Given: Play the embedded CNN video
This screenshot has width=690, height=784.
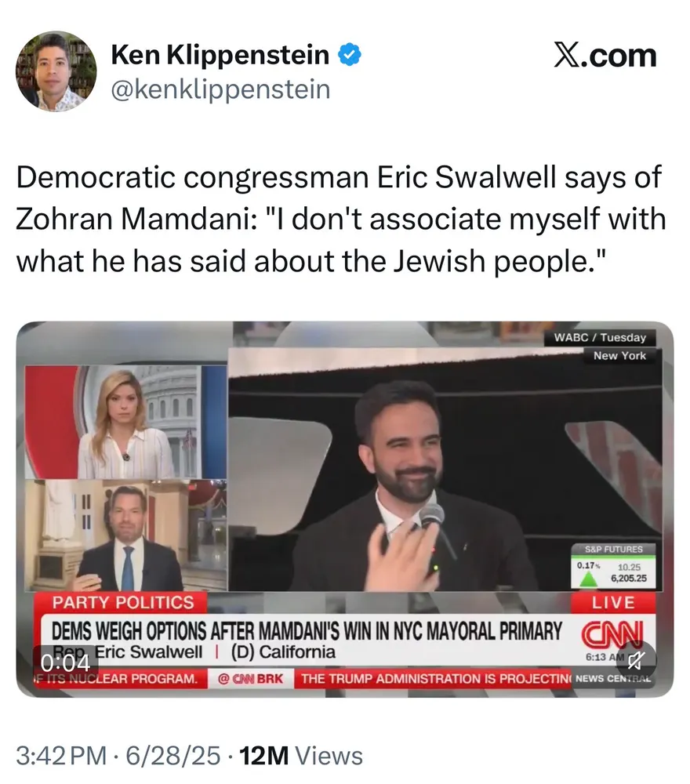Looking at the screenshot, I should (x=344, y=509).
